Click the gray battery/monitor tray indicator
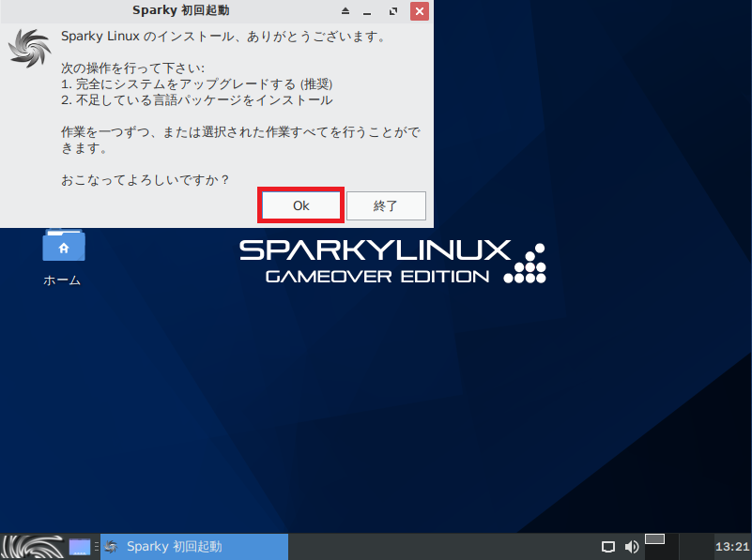752x560 pixels. point(654,539)
